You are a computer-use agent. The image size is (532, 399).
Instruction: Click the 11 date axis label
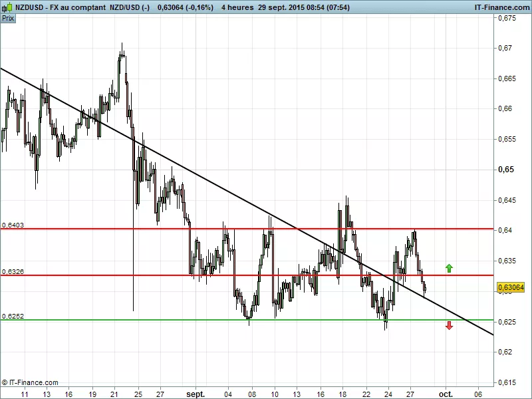(25, 394)
